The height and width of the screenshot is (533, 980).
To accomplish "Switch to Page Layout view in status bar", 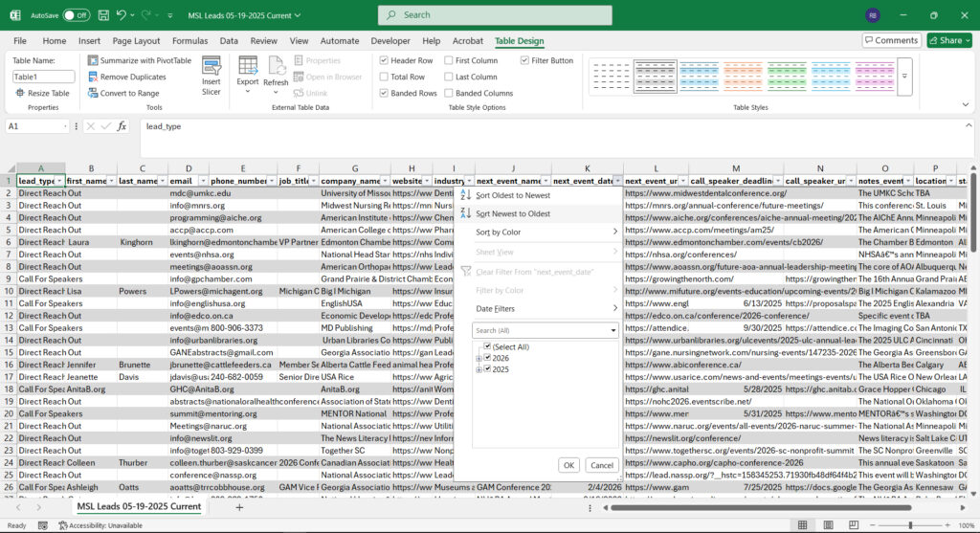I will click(828, 525).
